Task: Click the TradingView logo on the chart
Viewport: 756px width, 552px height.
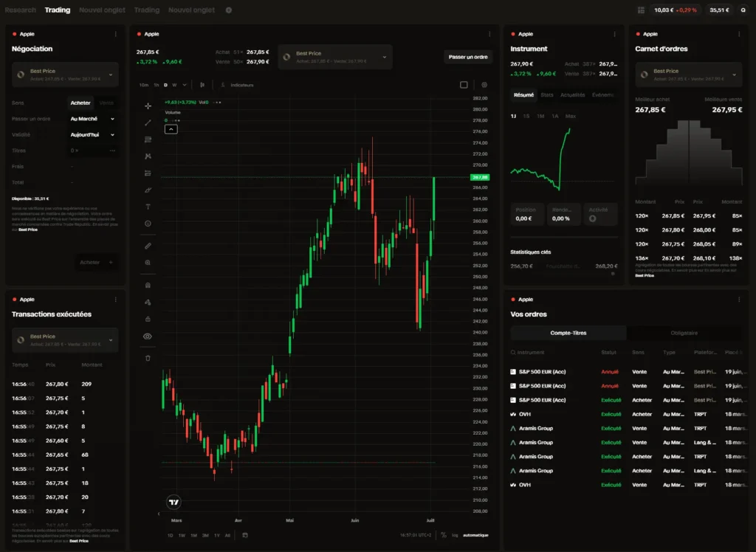Action: pyautogui.click(x=173, y=502)
